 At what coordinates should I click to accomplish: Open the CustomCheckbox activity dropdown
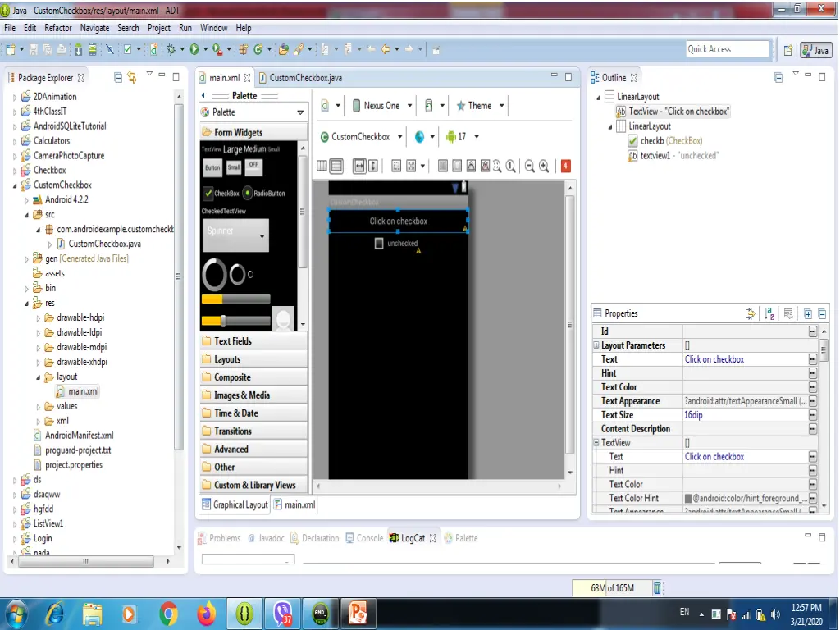[x=361, y=137]
